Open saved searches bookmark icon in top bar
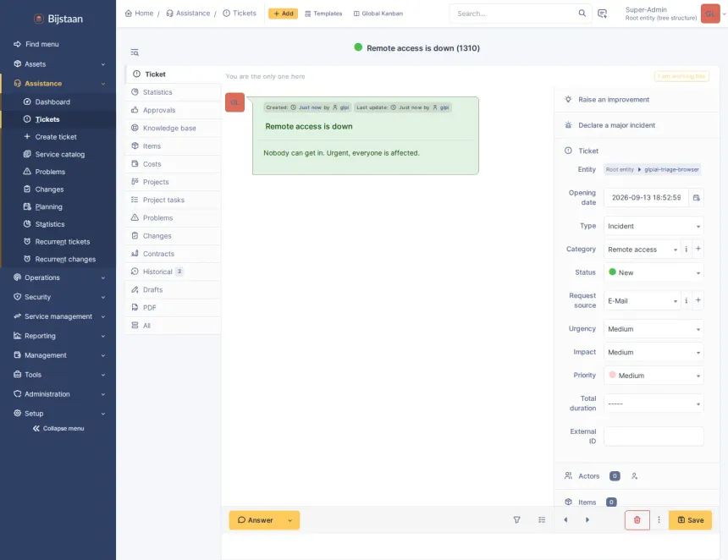 (602, 14)
